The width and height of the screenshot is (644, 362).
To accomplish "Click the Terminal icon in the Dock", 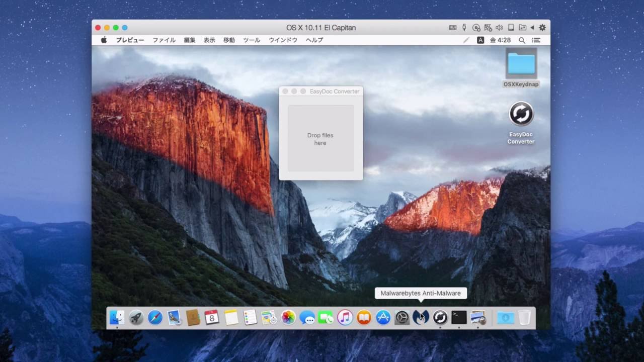I will tap(459, 317).
